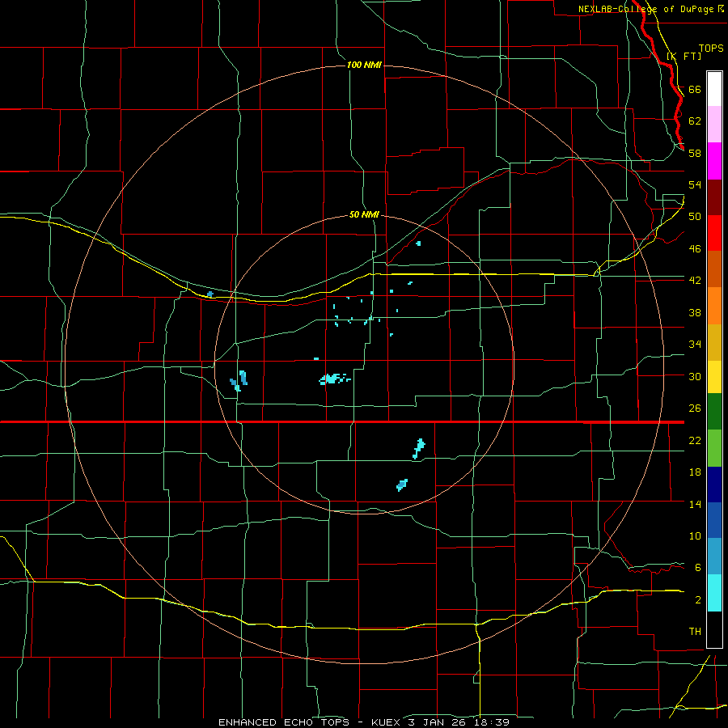Screen dimensions: 728x728
Task: Click the dark green legend band
Action: point(714,412)
